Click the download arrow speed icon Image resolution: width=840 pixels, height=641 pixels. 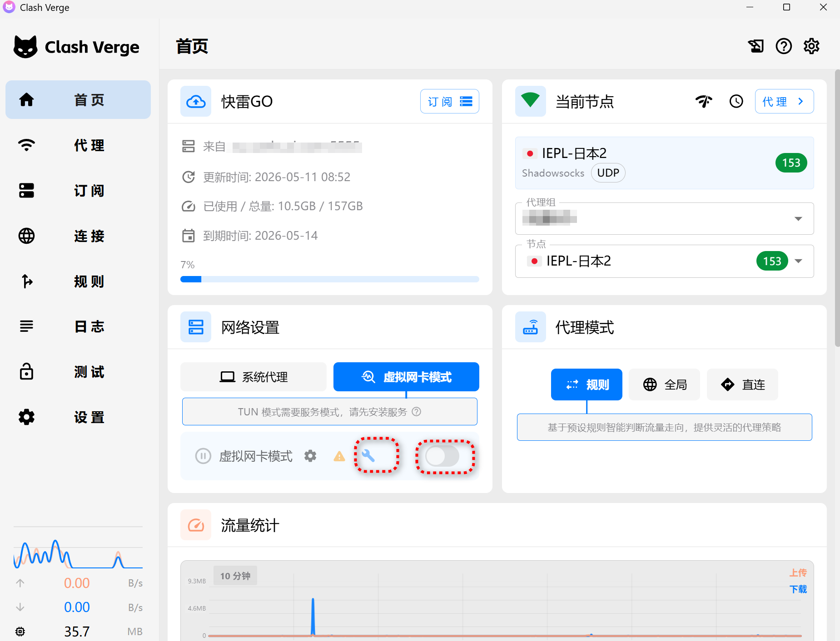tap(20, 607)
